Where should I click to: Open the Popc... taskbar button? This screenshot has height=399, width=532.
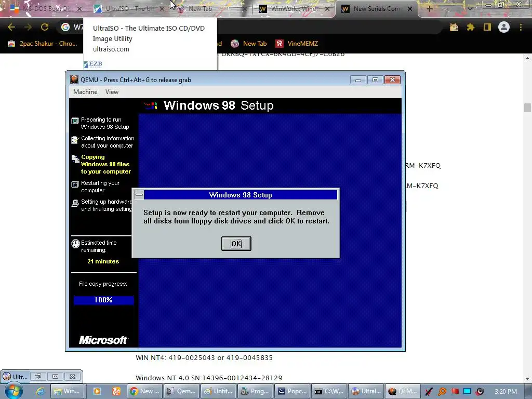[x=292, y=391]
